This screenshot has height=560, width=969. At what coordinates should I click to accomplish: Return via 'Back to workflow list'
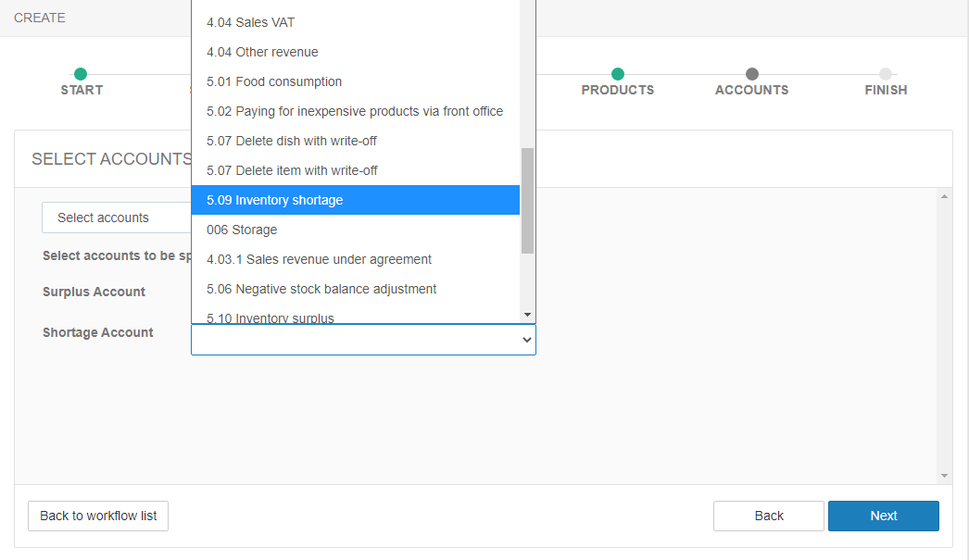[98, 516]
